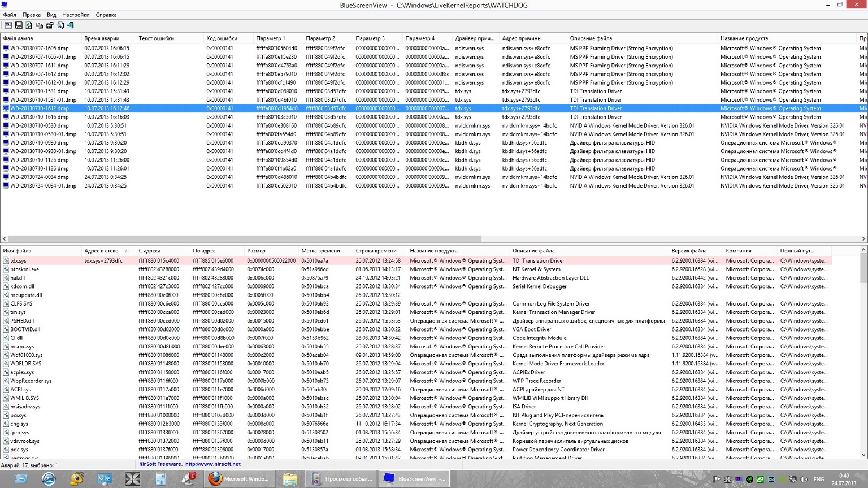The height and width of the screenshot is (488, 868).
Task: Select the tdx.sys driver row
Action: (416, 261)
